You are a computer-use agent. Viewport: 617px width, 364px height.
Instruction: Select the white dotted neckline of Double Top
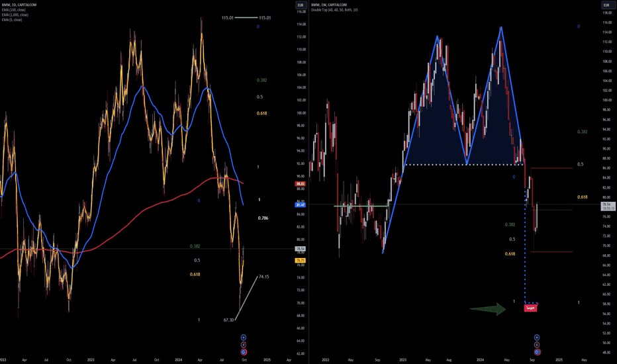coord(464,165)
